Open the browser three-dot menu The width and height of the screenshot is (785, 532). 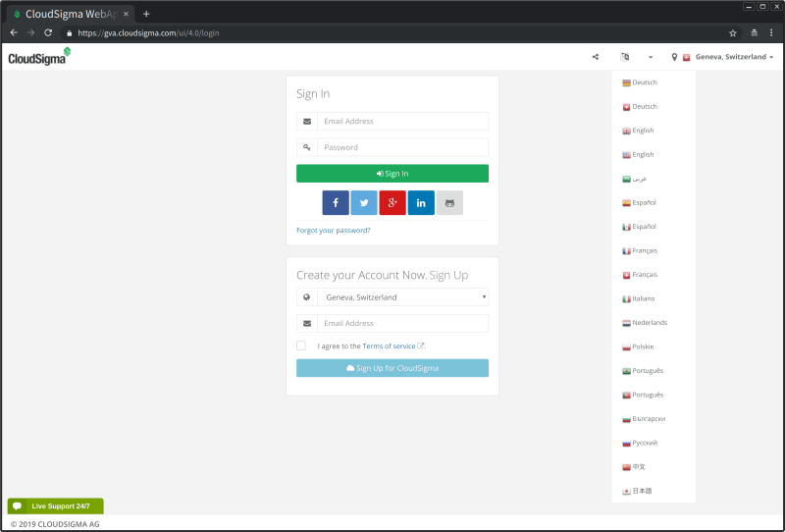click(771, 33)
